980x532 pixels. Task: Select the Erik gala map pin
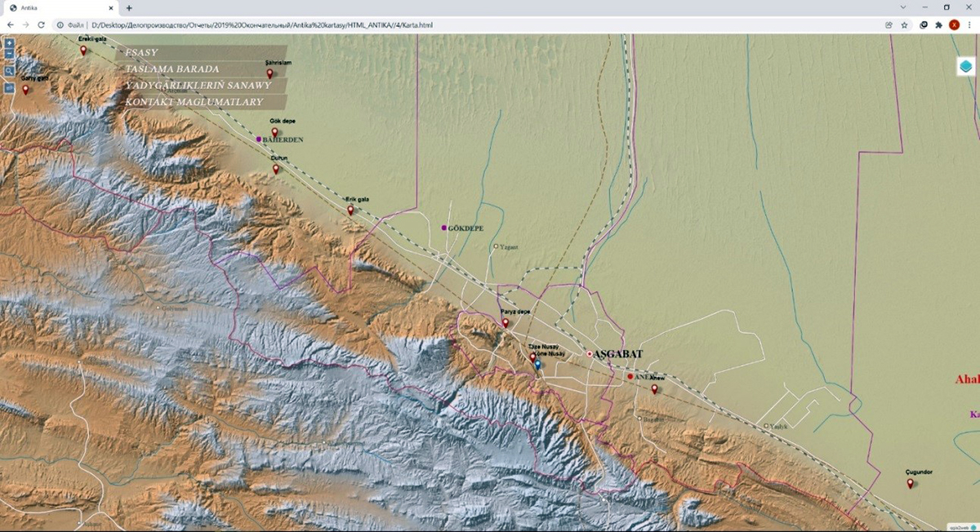click(x=350, y=210)
